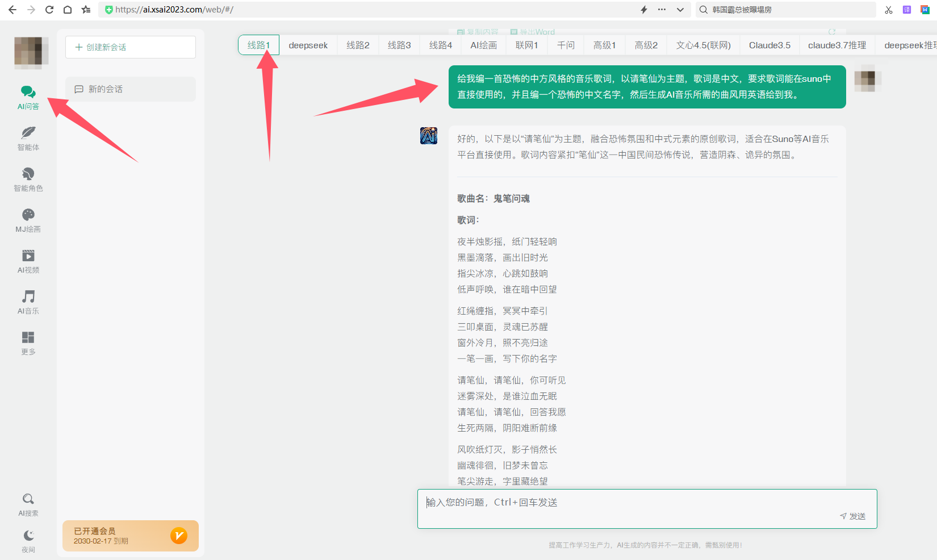Click the green user prompt bubble
Screen dimensions: 937x560
click(x=647, y=87)
